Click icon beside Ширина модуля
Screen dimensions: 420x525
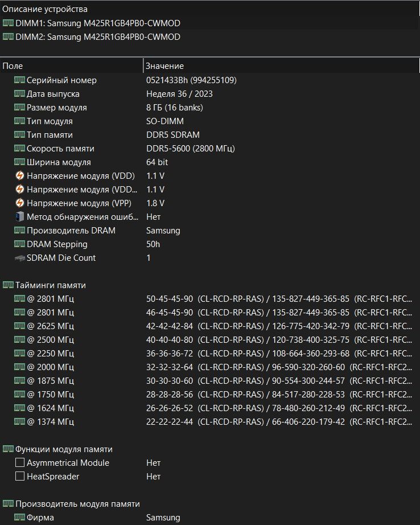(19, 162)
